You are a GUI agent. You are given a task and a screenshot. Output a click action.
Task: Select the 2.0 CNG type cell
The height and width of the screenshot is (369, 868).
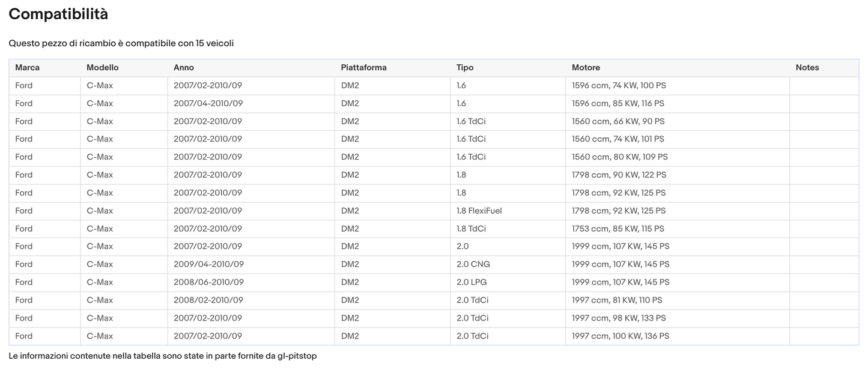473,264
